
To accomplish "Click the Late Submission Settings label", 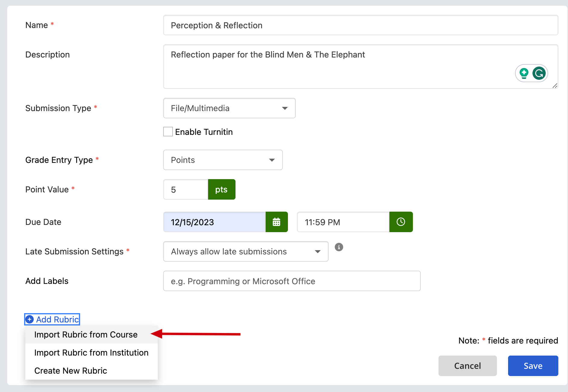I will pos(74,251).
